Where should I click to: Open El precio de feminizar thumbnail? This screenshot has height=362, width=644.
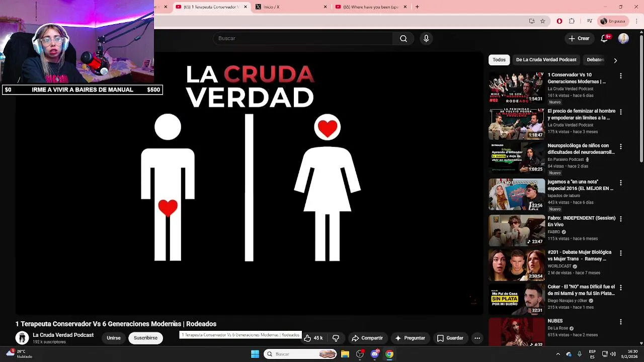coord(517,124)
